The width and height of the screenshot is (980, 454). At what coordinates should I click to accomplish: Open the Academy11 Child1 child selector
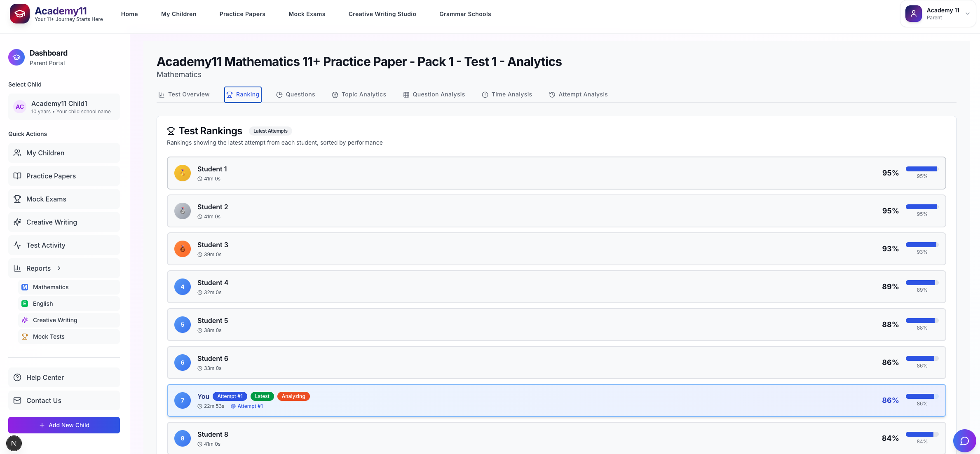pyautogui.click(x=64, y=107)
